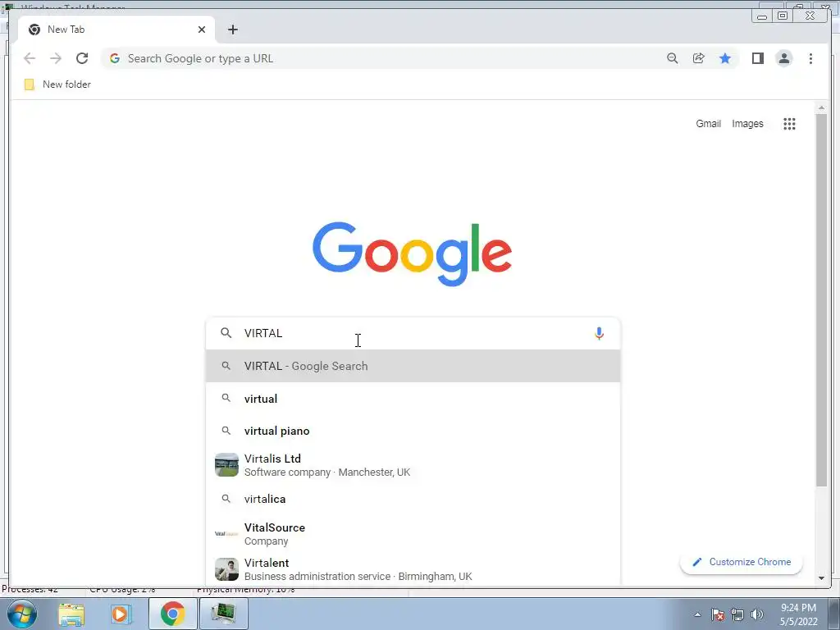840x630 pixels.
Task: Open the Google apps grid
Action: click(789, 124)
